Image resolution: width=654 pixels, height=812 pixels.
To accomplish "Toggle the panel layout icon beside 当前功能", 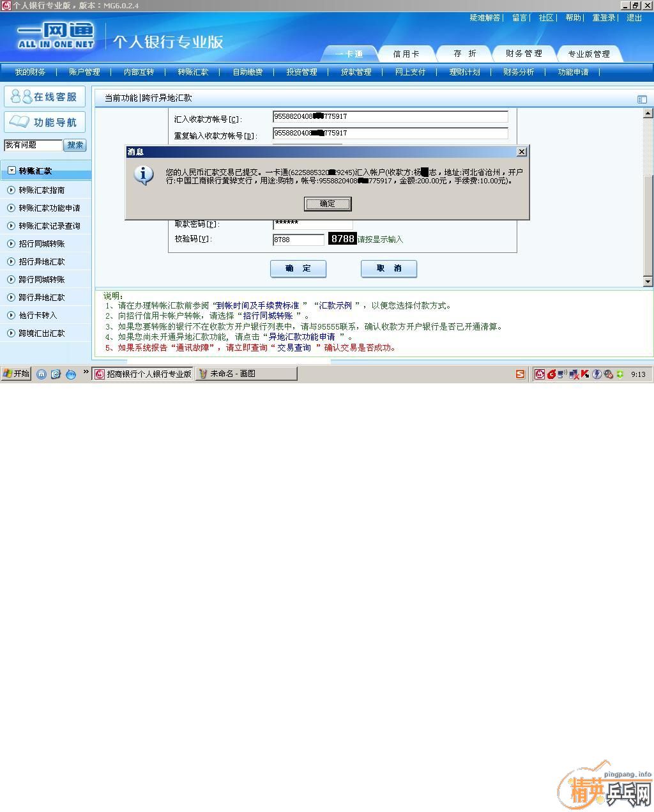I will (x=642, y=99).
